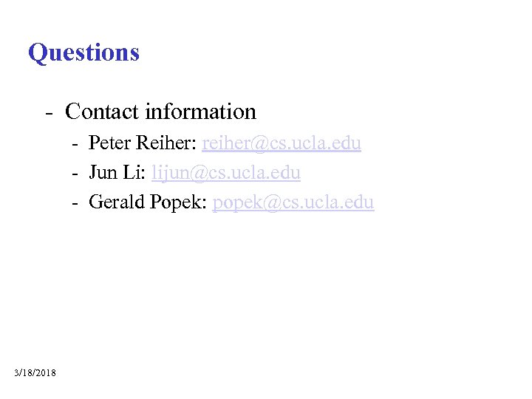Click the first name Peter
Image resolution: width=532 pixels, height=399 pixels.
tap(109, 143)
